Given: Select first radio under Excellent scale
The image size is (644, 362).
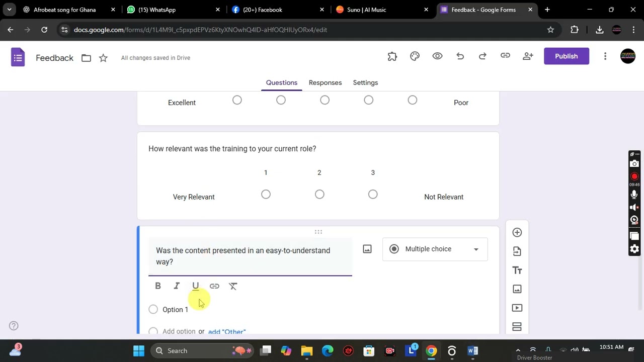Looking at the screenshot, I should click(x=237, y=101).
